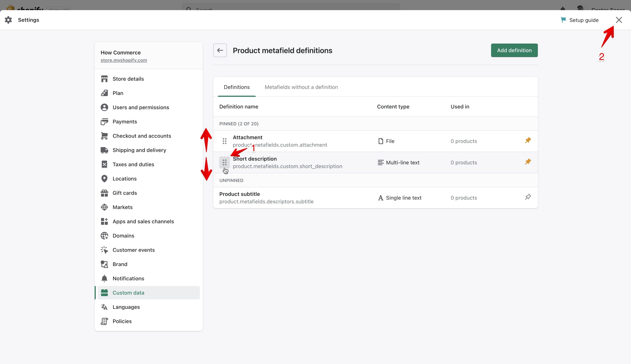The width and height of the screenshot is (631, 364).
Task: Unpin the Attachment definition
Action: 528,140
